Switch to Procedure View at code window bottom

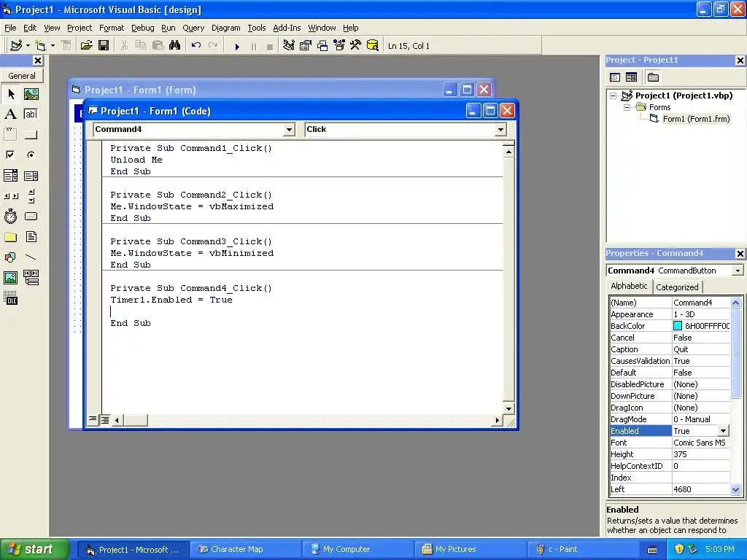click(x=93, y=419)
